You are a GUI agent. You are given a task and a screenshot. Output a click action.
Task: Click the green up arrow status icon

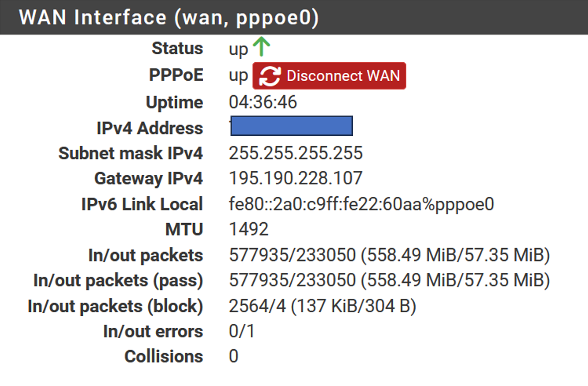[x=261, y=46]
